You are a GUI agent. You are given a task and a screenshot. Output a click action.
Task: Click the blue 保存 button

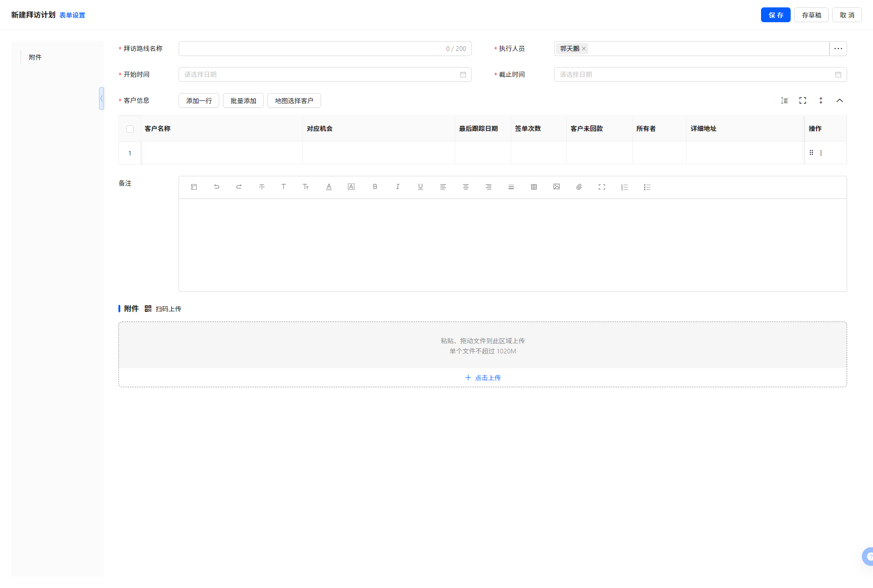coord(775,15)
